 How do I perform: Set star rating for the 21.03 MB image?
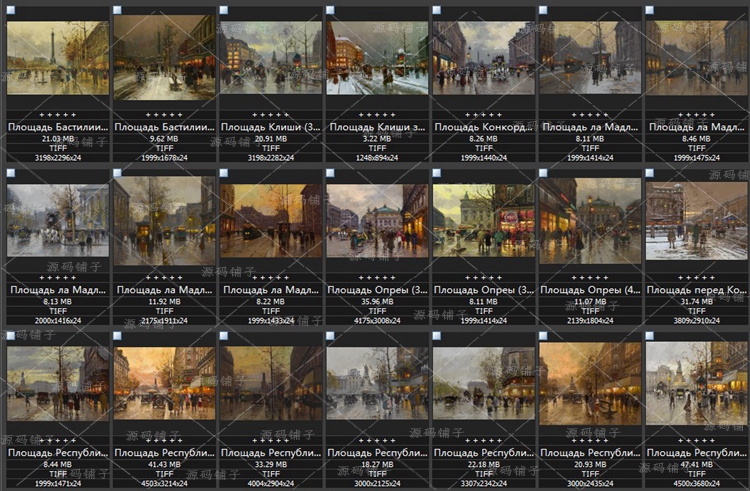pos(58,115)
